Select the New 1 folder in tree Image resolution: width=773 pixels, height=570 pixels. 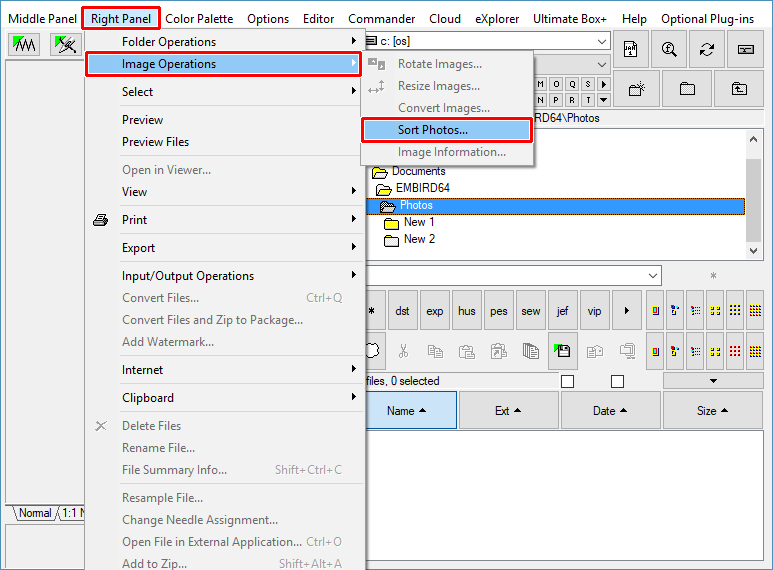tap(419, 222)
